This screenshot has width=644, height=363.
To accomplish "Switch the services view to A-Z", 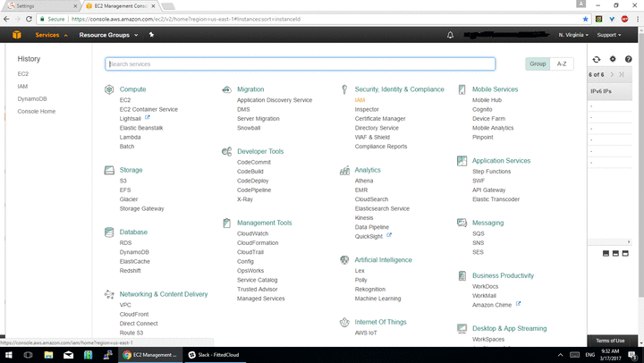I will (x=561, y=64).
